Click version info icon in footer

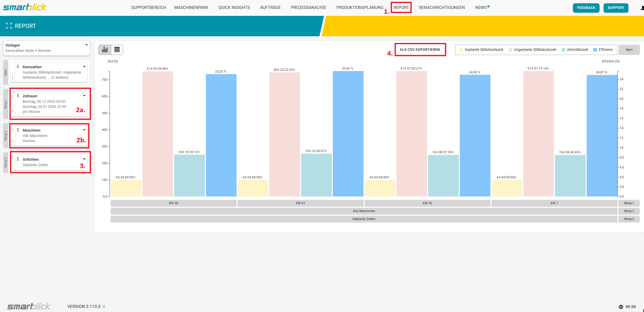point(104,306)
